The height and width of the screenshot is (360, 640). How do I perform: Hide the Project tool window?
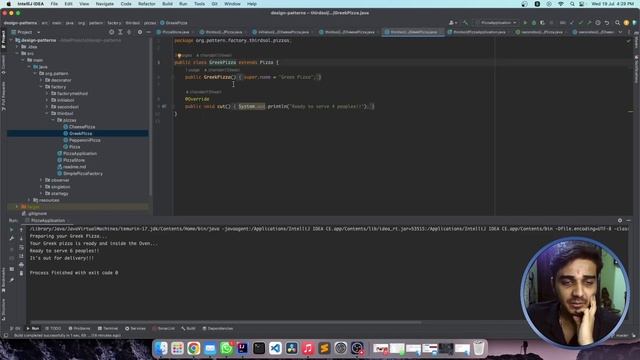(x=148, y=32)
